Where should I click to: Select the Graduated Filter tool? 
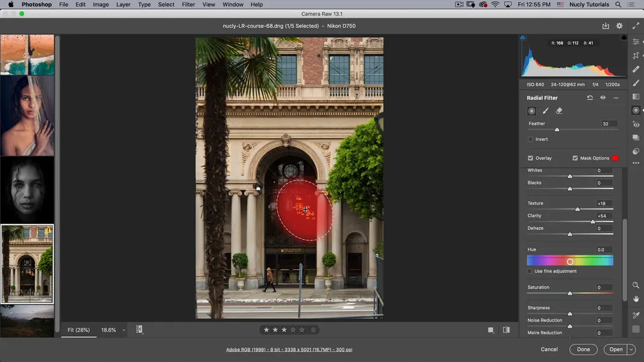[x=636, y=96]
